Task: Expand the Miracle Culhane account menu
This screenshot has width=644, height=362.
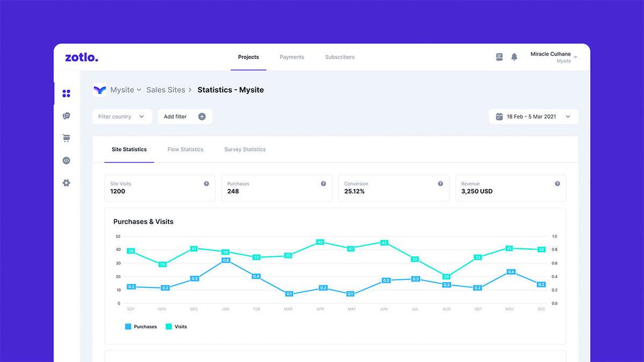Action: pyautogui.click(x=553, y=57)
